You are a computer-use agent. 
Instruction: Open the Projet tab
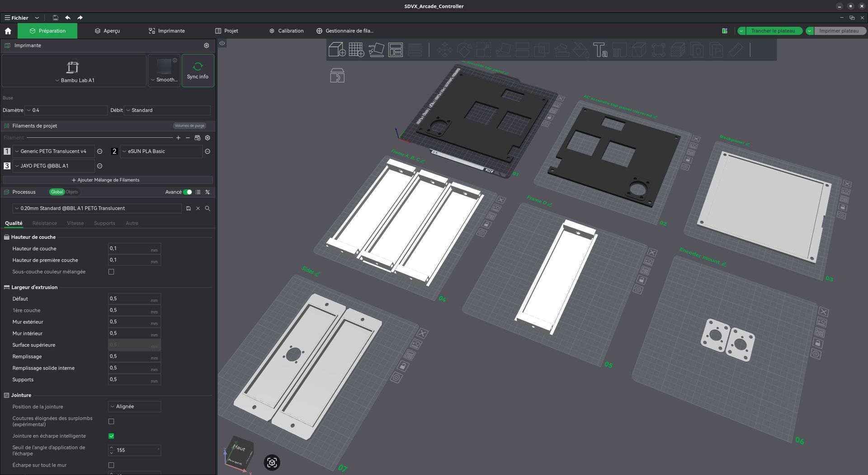(x=226, y=31)
